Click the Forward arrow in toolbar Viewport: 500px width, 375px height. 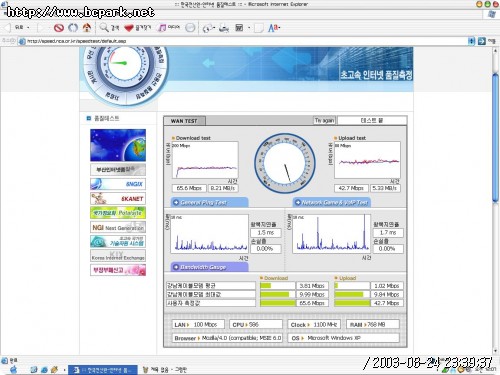pyautogui.click(x=42, y=28)
